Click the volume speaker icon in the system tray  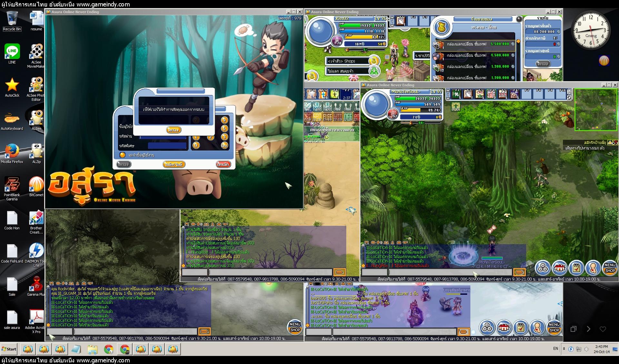[586, 349]
